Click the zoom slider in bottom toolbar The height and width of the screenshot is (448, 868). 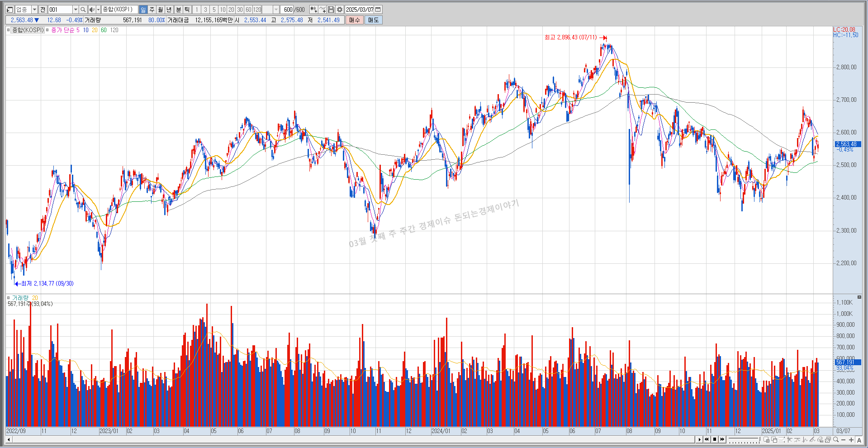coord(744,440)
